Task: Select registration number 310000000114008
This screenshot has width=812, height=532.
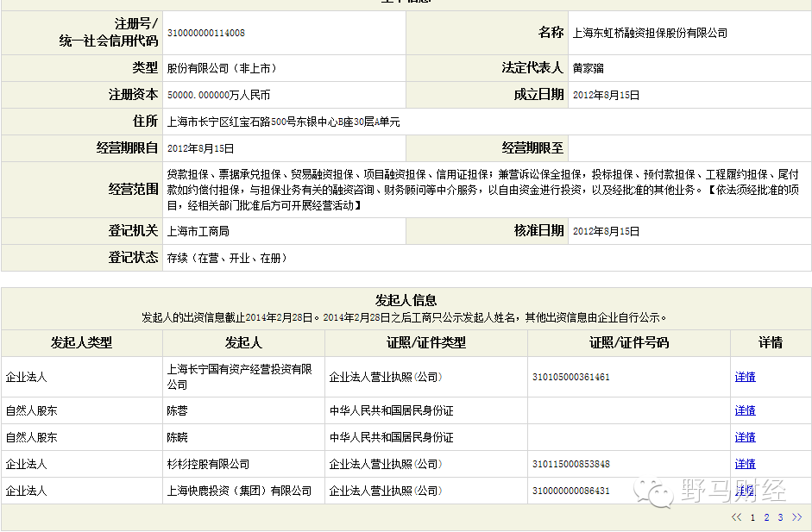Action: [206, 33]
